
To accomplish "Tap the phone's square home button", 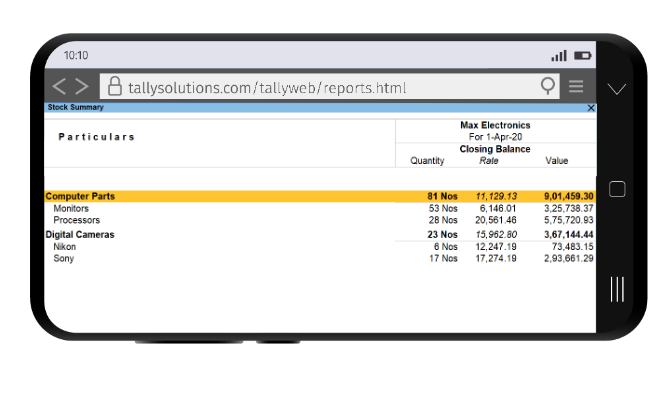I will [x=617, y=189].
